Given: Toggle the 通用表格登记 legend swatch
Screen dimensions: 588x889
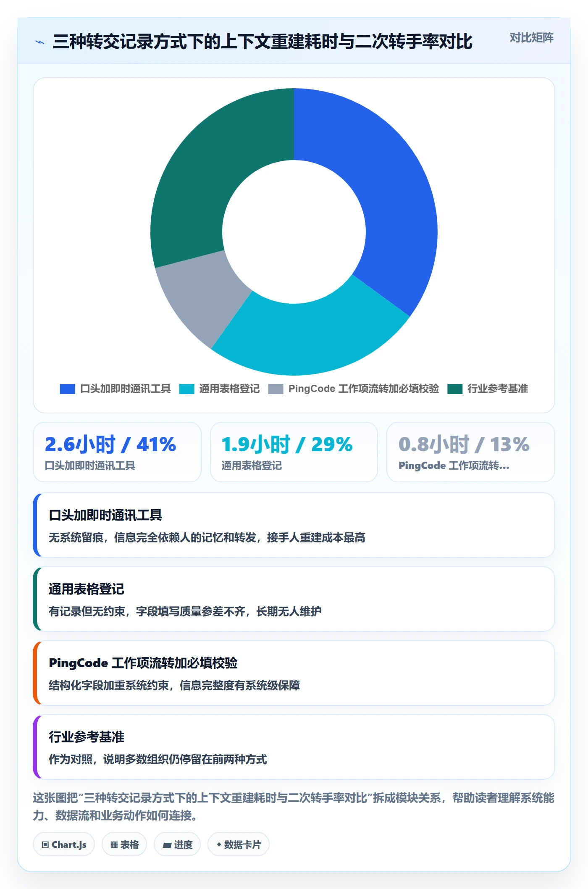Looking at the screenshot, I should 186,389.
